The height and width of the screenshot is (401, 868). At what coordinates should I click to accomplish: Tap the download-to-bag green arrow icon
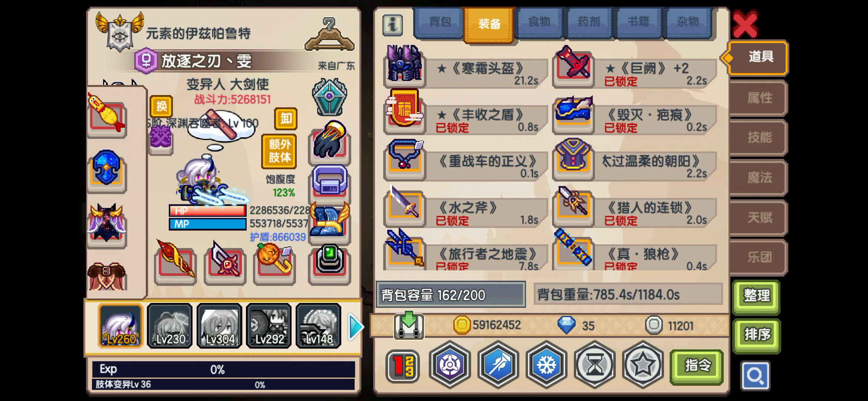coord(409,325)
